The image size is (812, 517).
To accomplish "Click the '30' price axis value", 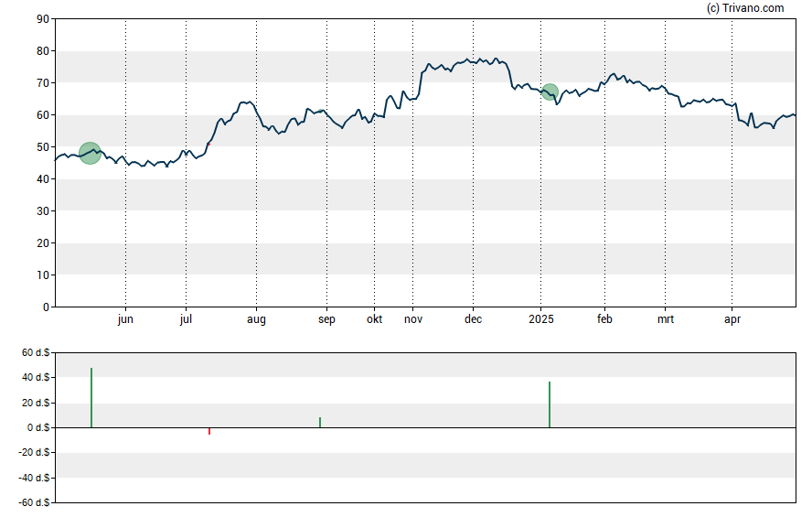I will click(x=42, y=210).
